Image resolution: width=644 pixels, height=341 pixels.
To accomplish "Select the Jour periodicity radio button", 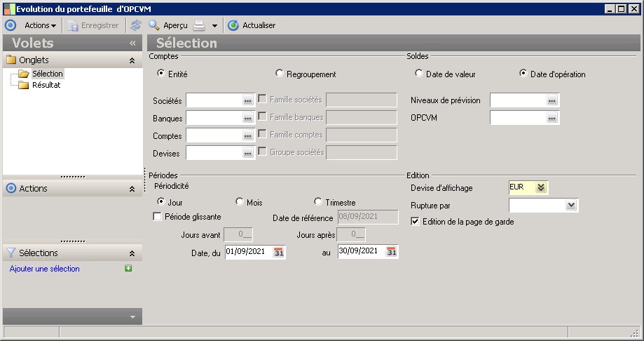I will 161,201.
